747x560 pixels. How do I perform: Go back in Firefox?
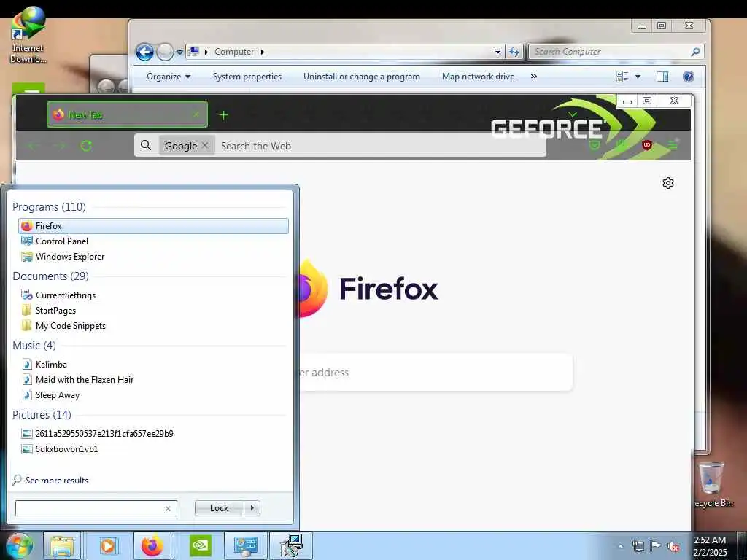pos(32,146)
